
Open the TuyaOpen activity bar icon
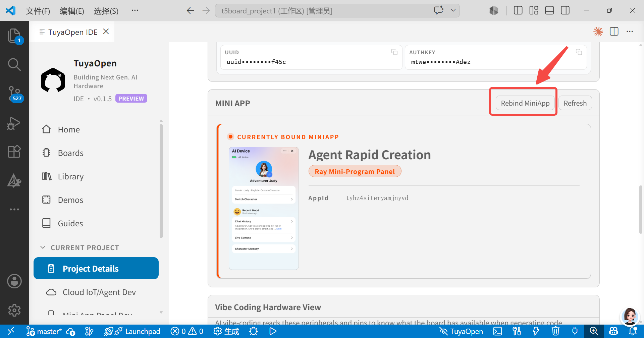(x=14, y=180)
